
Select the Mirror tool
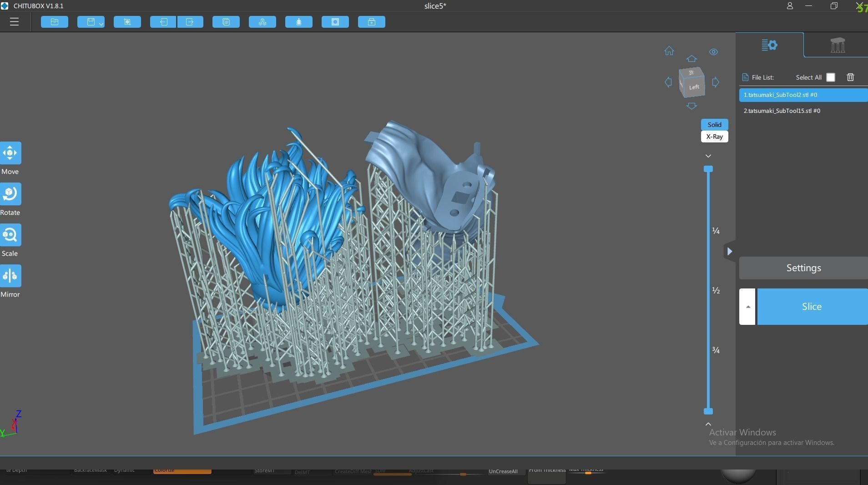point(10,276)
